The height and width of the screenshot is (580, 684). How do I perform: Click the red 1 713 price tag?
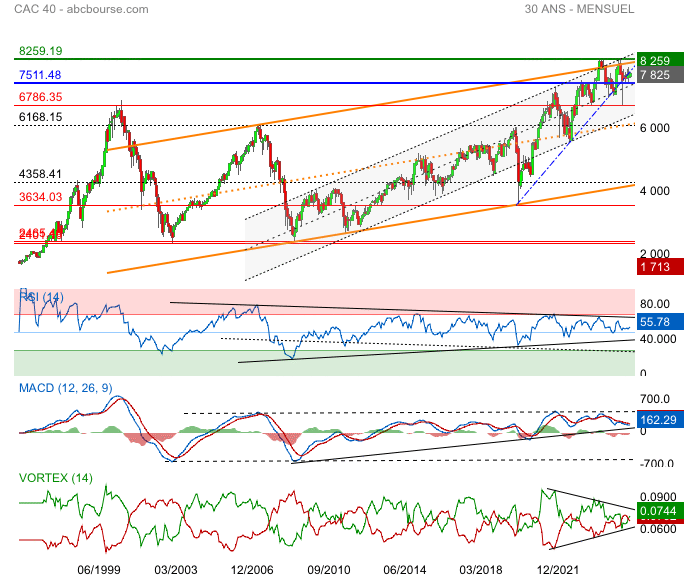click(x=660, y=267)
